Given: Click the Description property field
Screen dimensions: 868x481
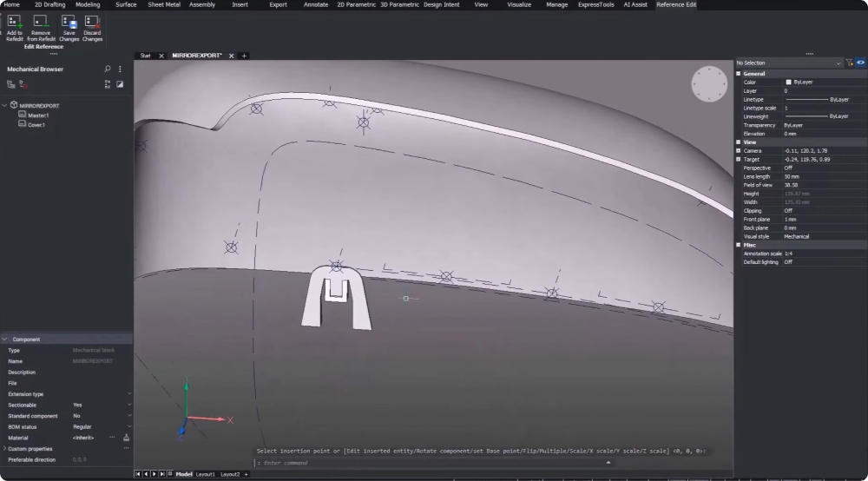Looking at the screenshot, I should tap(102, 372).
